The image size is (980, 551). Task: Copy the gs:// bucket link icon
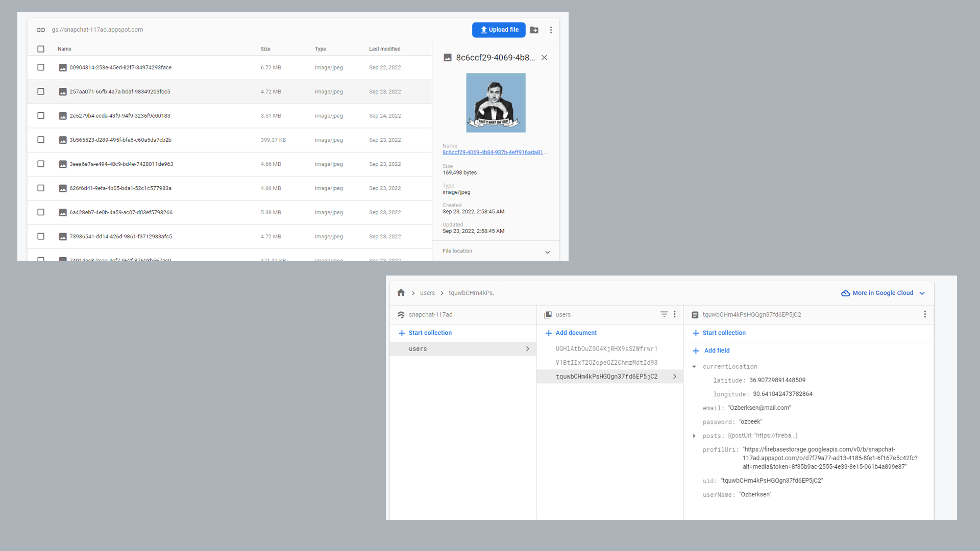click(41, 30)
